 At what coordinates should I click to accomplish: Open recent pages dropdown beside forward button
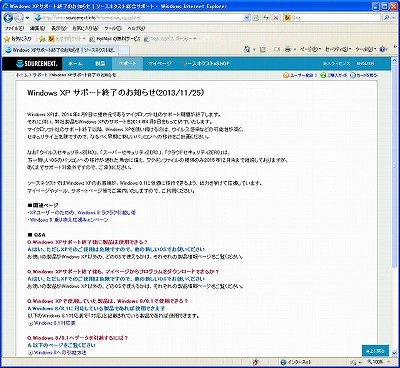[27, 18]
